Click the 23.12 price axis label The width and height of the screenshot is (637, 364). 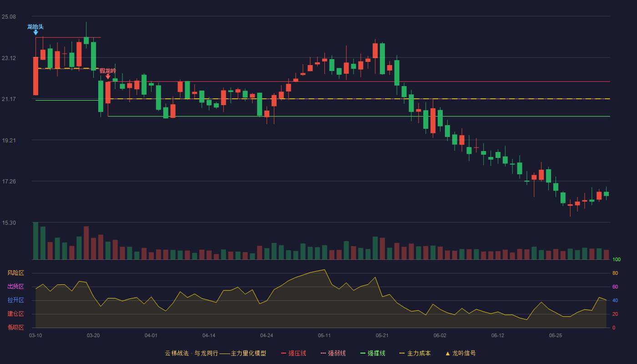(x=9, y=58)
